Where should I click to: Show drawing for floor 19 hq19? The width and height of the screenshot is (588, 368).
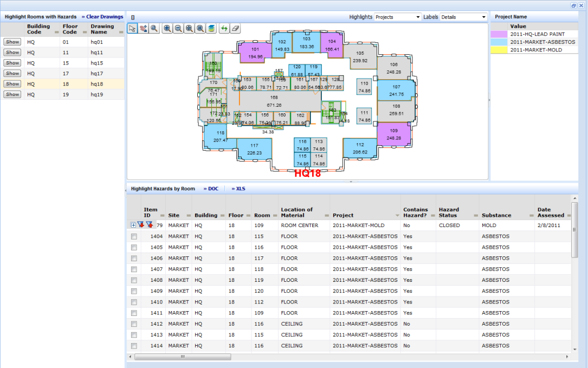click(12, 94)
